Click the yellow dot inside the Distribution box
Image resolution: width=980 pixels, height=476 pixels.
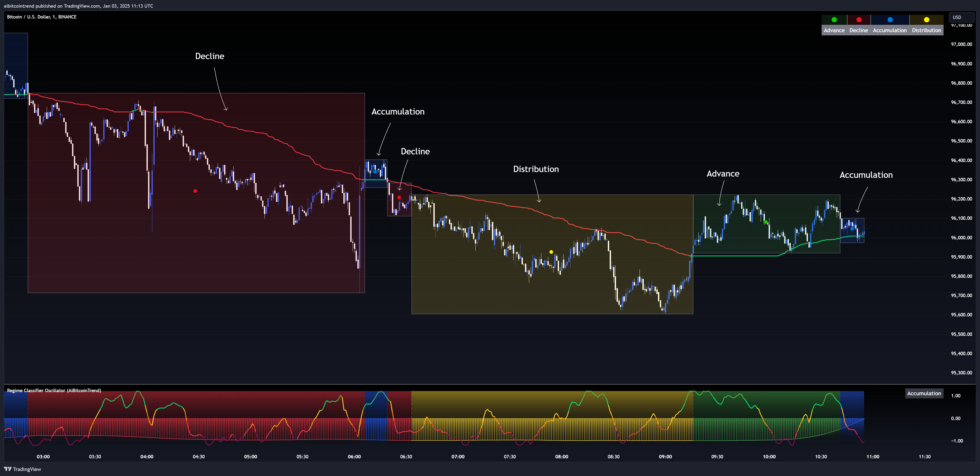[x=551, y=252]
